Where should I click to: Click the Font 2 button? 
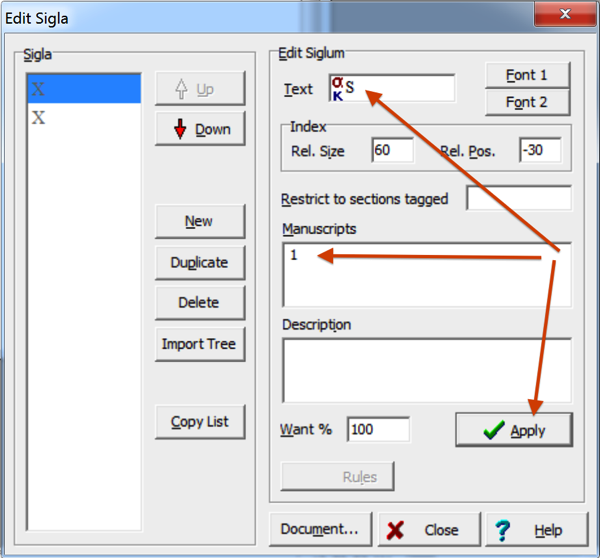527,102
